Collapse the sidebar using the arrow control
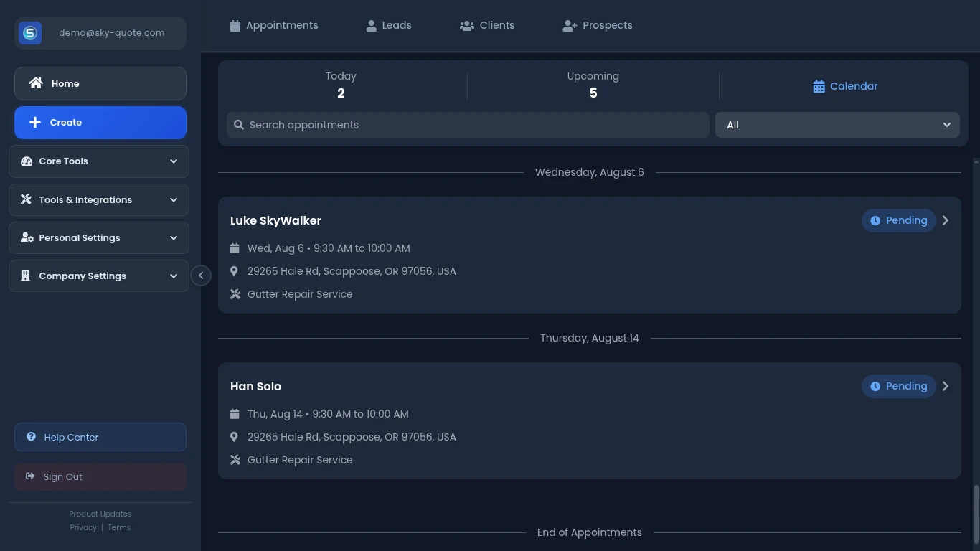Screen dimensions: 980x551 pos(202,275)
